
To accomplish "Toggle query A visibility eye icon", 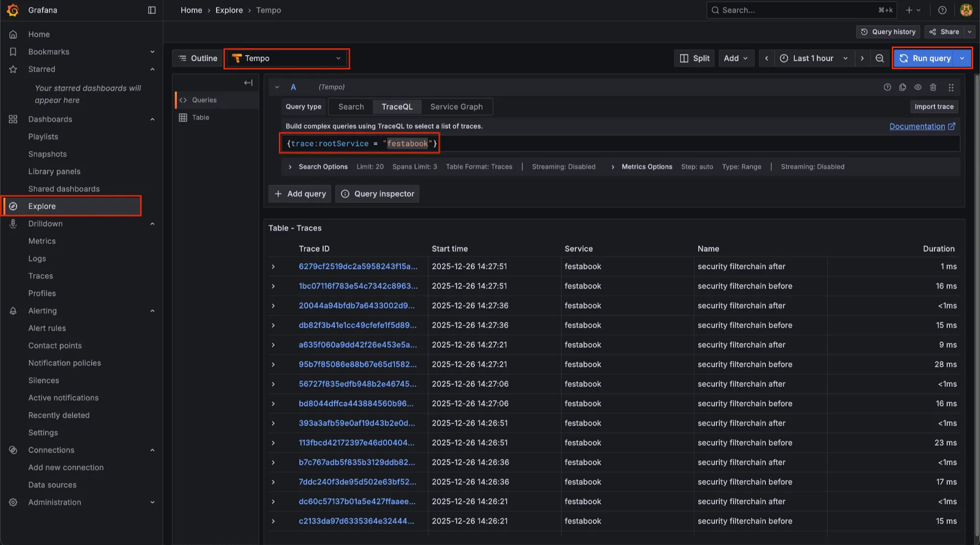I will (x=918, y=87).
